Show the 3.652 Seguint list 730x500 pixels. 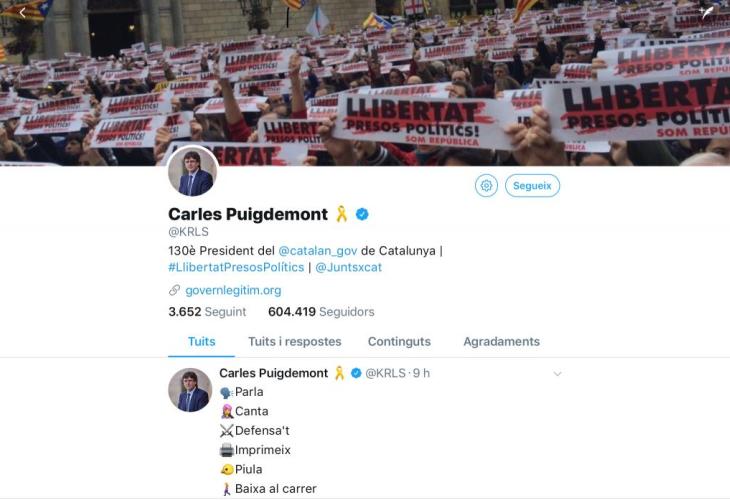[207, 311]
